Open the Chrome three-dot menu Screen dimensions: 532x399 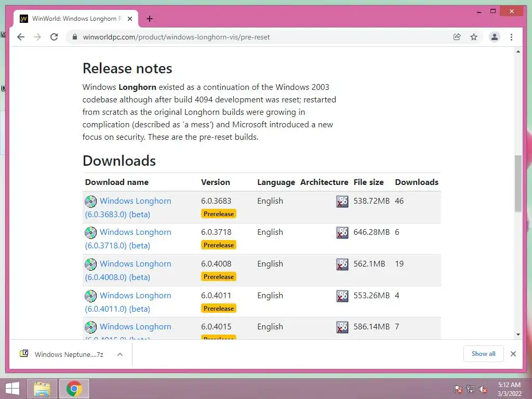pos(511,37)
